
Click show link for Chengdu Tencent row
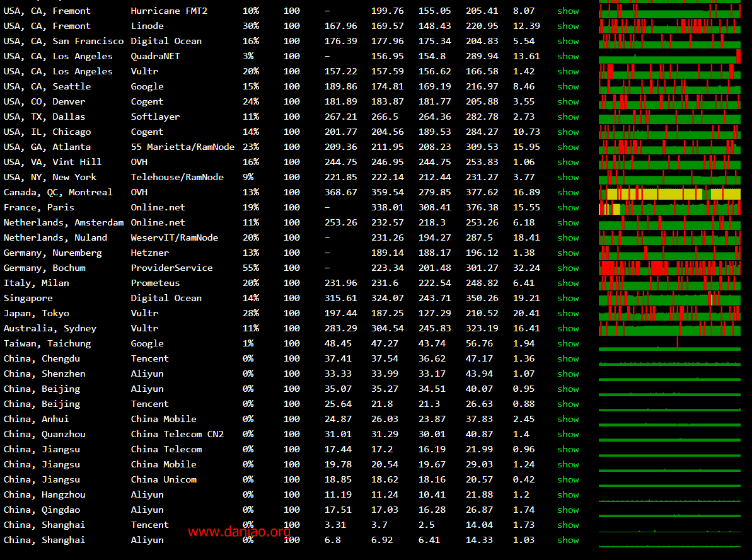coord(568,358)
